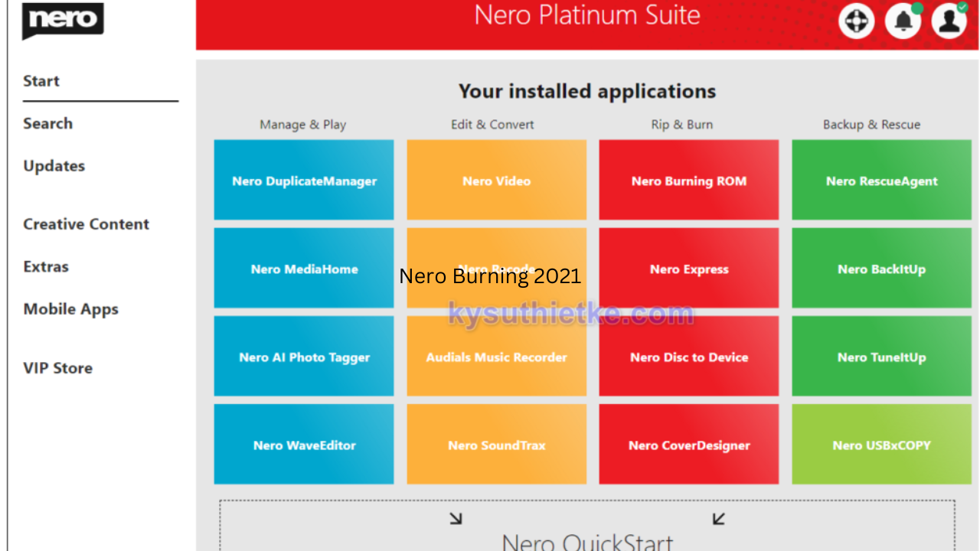Open the notifications bell icon
Image resolution: width=980 pixels, height=551 pixels.
903,21
